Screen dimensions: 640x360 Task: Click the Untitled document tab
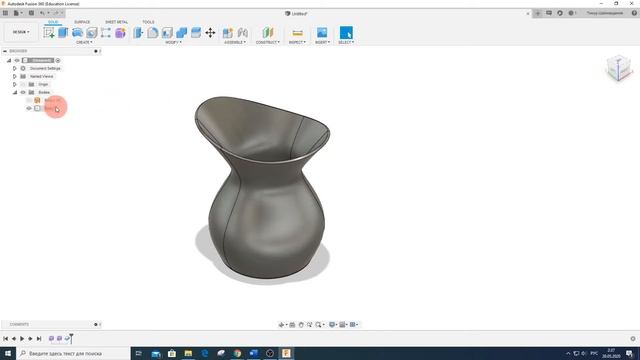296,13
